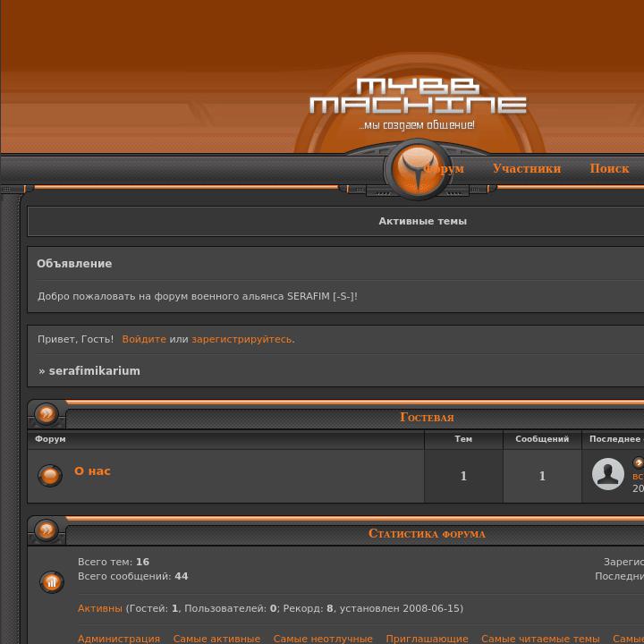
Task: Click the Форум column header
Action: 50,439
